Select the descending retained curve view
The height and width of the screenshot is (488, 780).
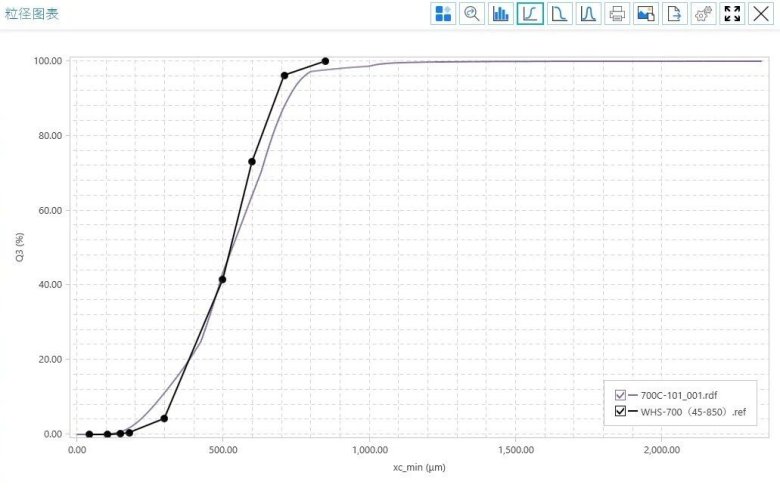tap(559, 14)
